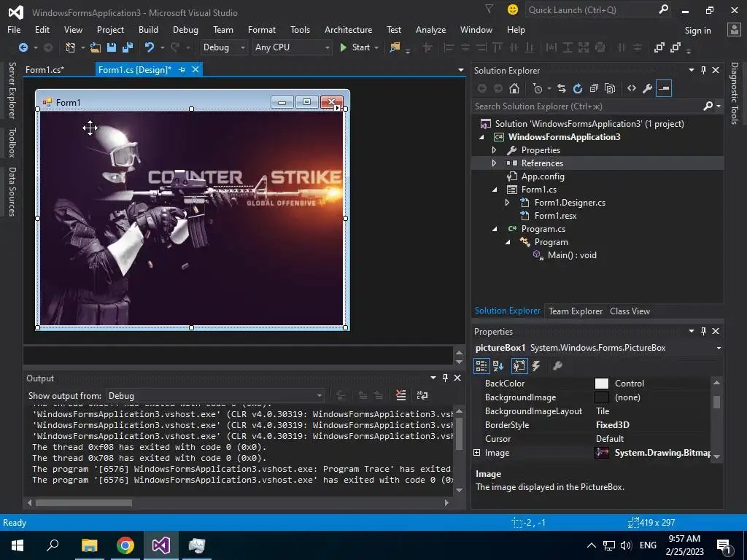
Task: Click the Find in Files toolbar icon
Action: coord(395,47)
